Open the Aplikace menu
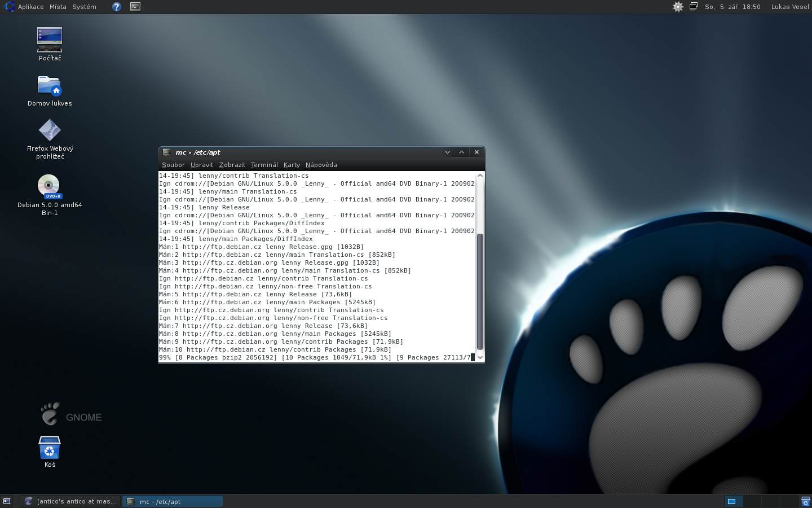 [30, 7]
